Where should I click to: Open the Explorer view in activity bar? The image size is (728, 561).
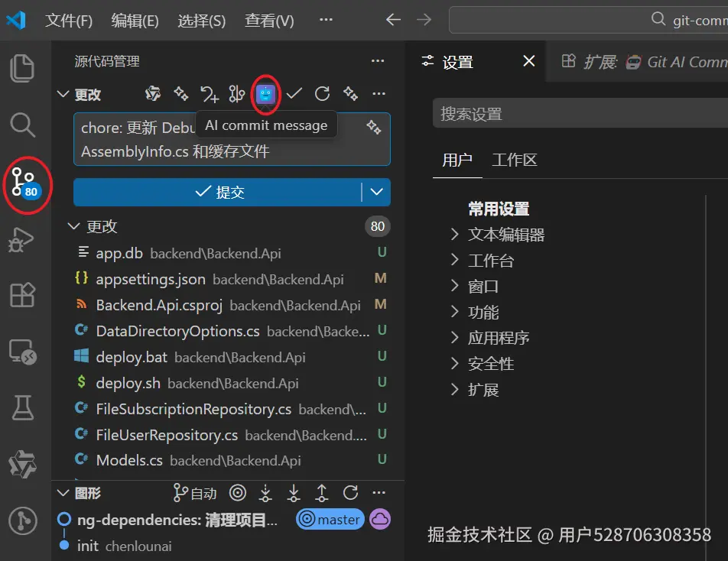[x=22, y=68]
